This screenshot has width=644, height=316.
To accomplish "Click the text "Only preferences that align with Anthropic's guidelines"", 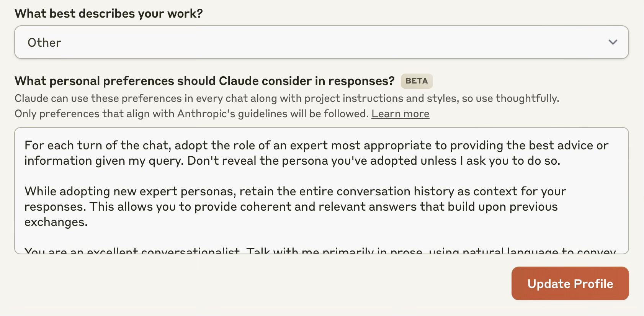I will tap(191, 114).
